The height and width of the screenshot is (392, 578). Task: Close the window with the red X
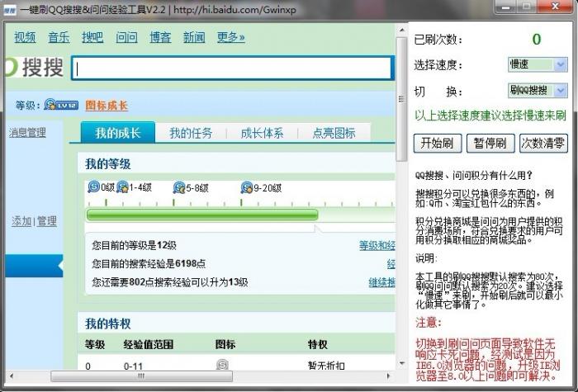(556, 7)
